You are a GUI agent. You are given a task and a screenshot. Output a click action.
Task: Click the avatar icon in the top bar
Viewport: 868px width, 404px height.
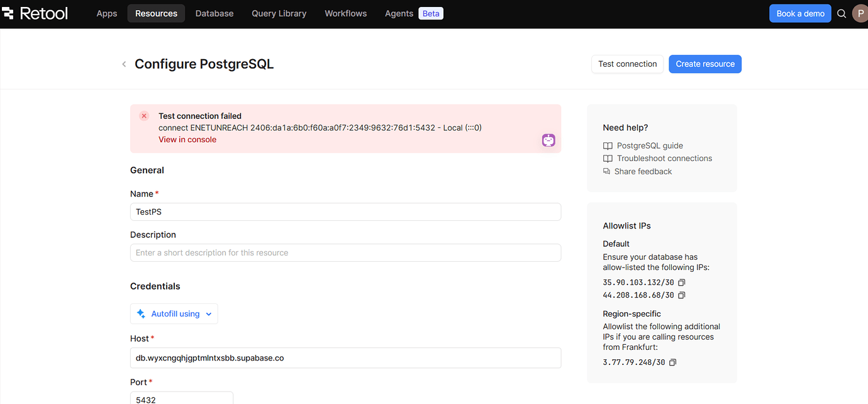coord(860,13)
